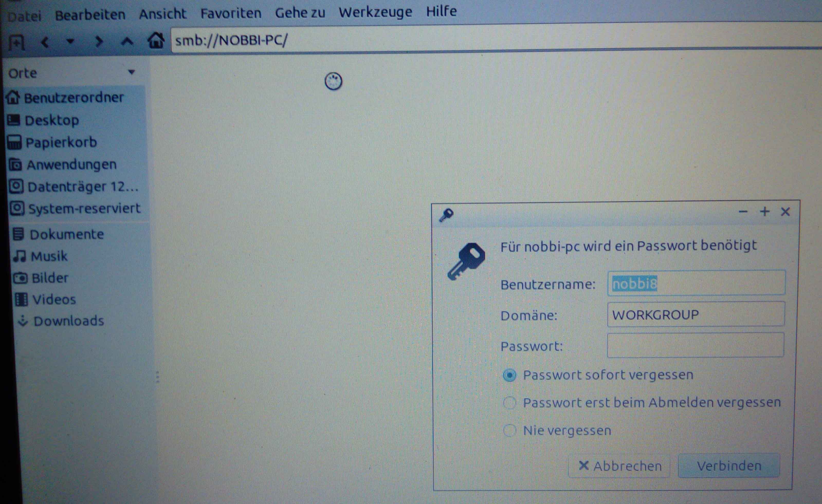Open Anwendungen in the places sidebar
Screen dimensions: 822x504
coord(71,165)
